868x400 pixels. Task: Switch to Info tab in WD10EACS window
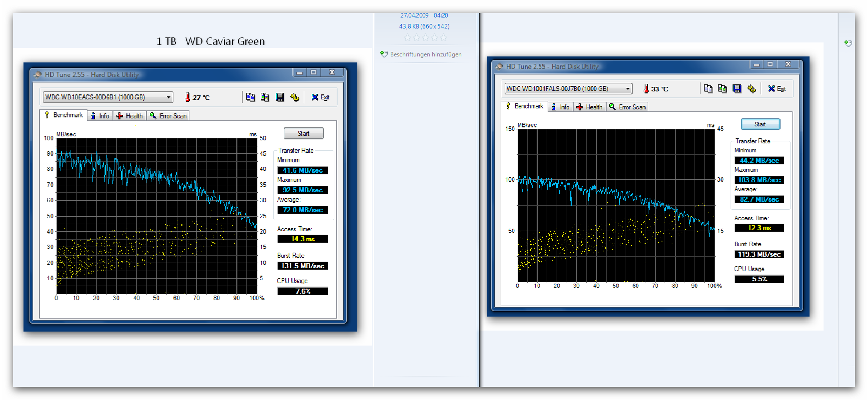(x=100, y=116)
